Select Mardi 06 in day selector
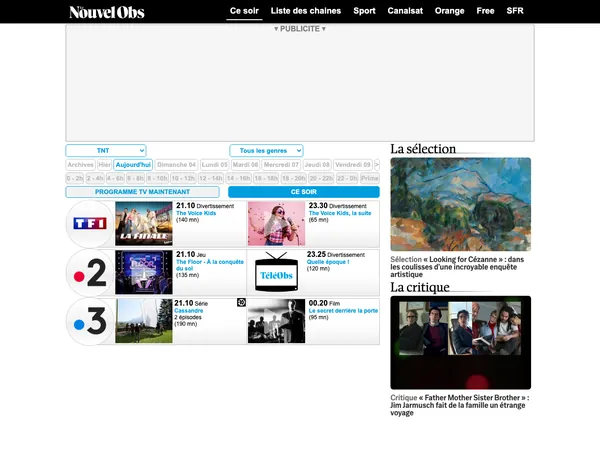Image resolution: width=600 pixels, height=450 pixels. pyautogui.click(x=245, y=165)
